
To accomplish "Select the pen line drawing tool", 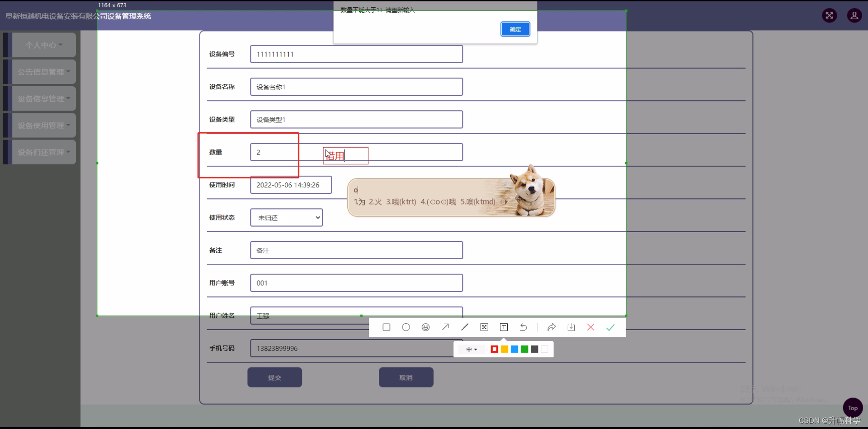I will pyautogui.click(x=465, y=327).
